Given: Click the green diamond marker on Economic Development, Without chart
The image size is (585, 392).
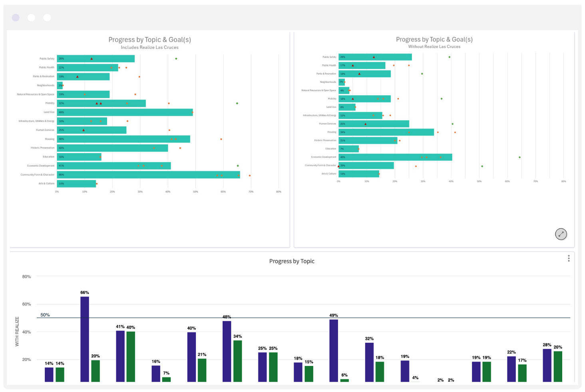Looking at the screenshot, I should (519, 157).
